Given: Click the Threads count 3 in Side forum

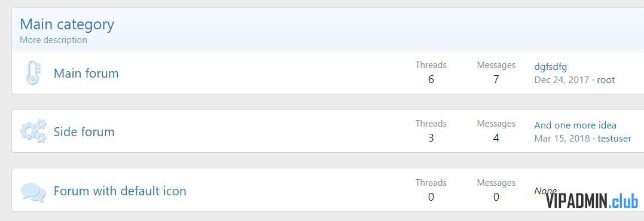Looking at the screenshot, I should tap(431, 138).
